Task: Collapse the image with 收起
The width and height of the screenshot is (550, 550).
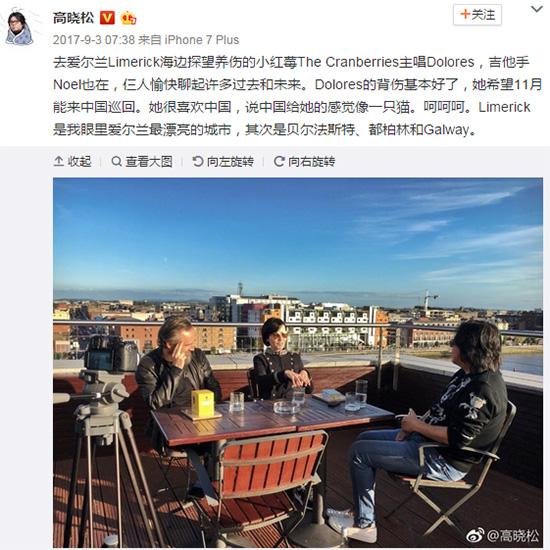Action: pos(73,161)
